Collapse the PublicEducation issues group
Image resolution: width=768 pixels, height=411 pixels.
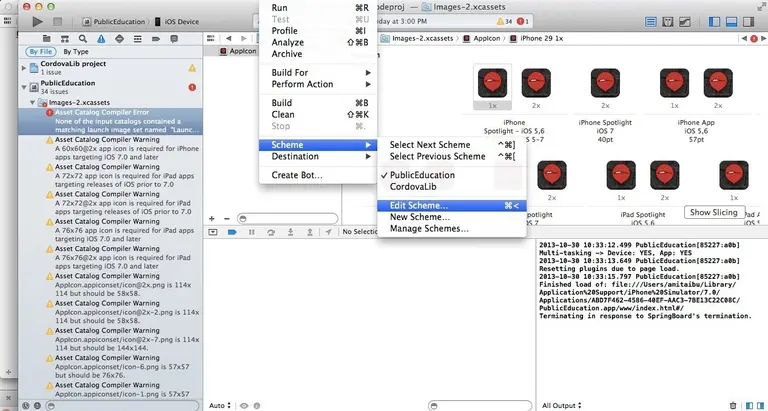[x=24, y=87]
